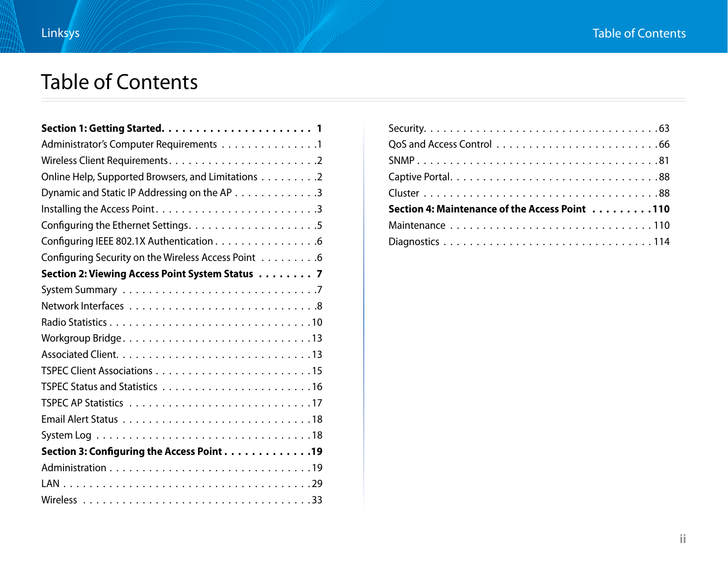Viewport: 728px width, 562px height.
Task: Go to Administration entry
Action: click(182, 468)
